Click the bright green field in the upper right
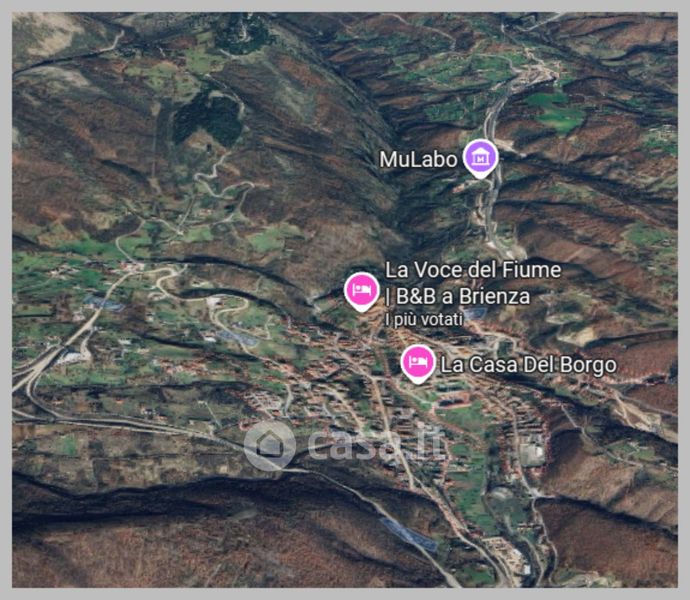Image resolution: width=690 pixels, height=600 pixels. (x=559, y=114)
